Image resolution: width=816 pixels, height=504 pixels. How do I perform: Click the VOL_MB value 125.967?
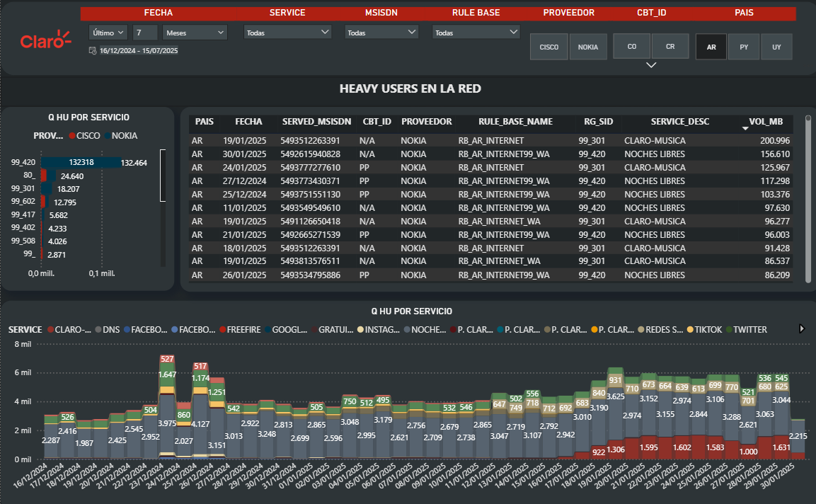tap(775, 168)
